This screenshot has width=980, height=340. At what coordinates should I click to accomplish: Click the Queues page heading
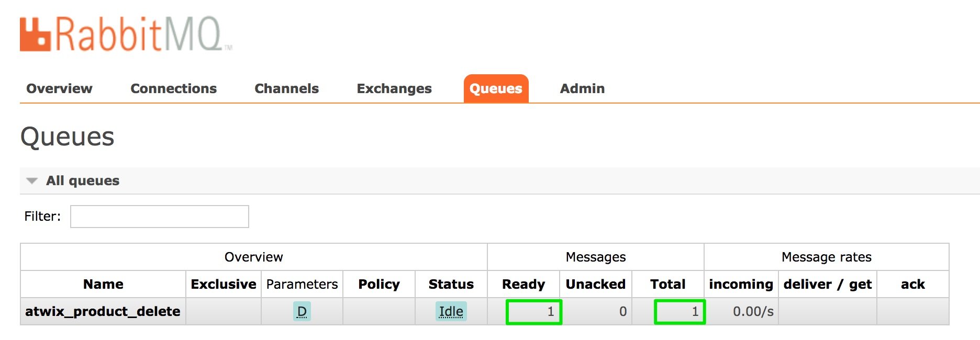(x=67, y=137)
